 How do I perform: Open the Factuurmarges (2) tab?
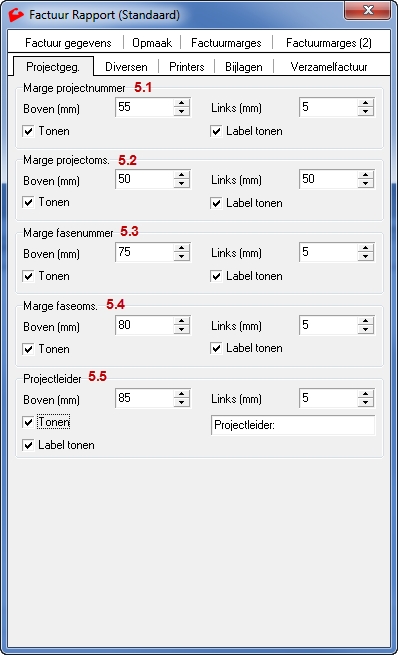pos(329,43)
